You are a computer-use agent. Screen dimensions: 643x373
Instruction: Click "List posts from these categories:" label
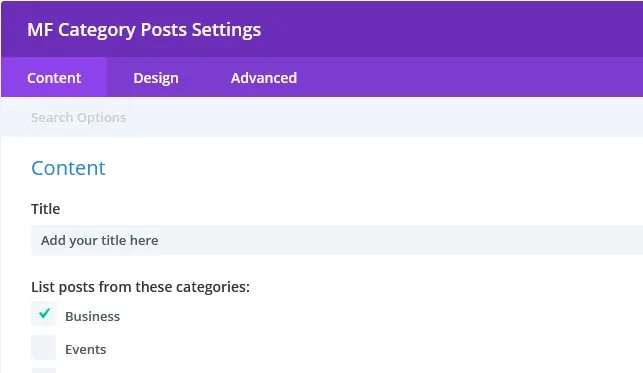tap(140, 287)
